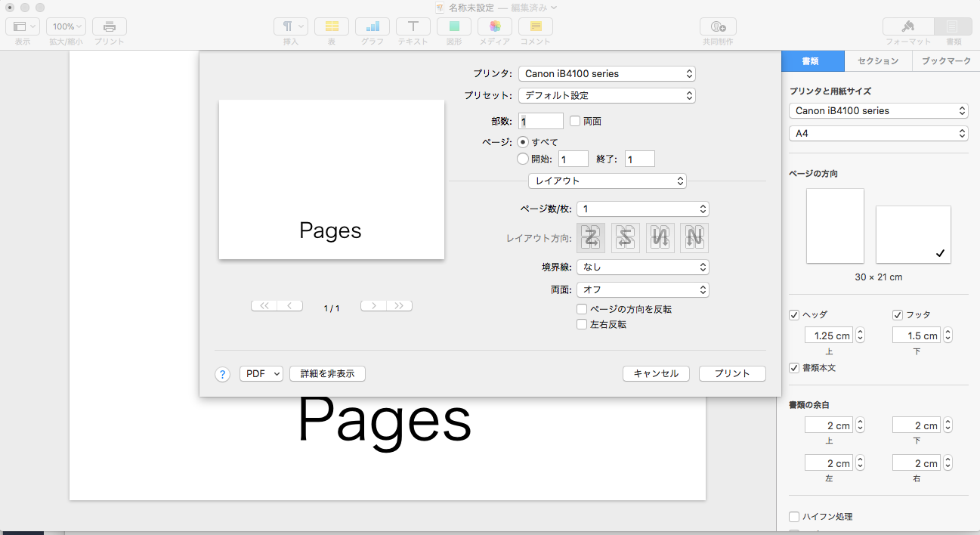Image resolution: width=980 pixels, height=535 pixels.
Task: Expand the プリセット dropdown
Action: coord(606,96)
